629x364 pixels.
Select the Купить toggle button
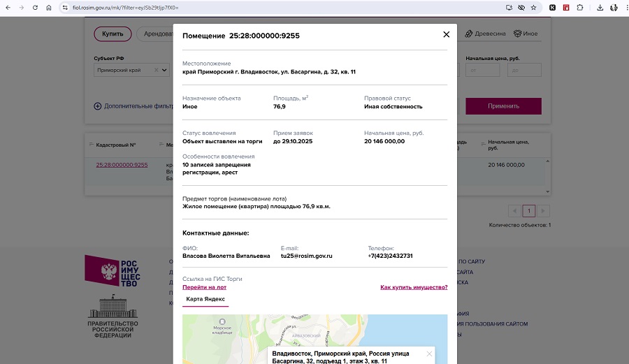(113, 34)
